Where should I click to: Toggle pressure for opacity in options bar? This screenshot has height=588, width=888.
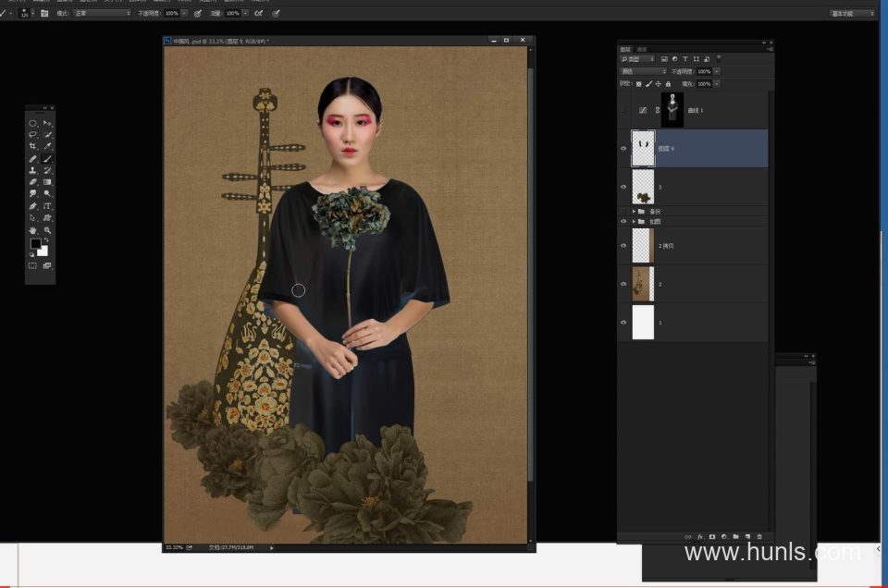198,13
